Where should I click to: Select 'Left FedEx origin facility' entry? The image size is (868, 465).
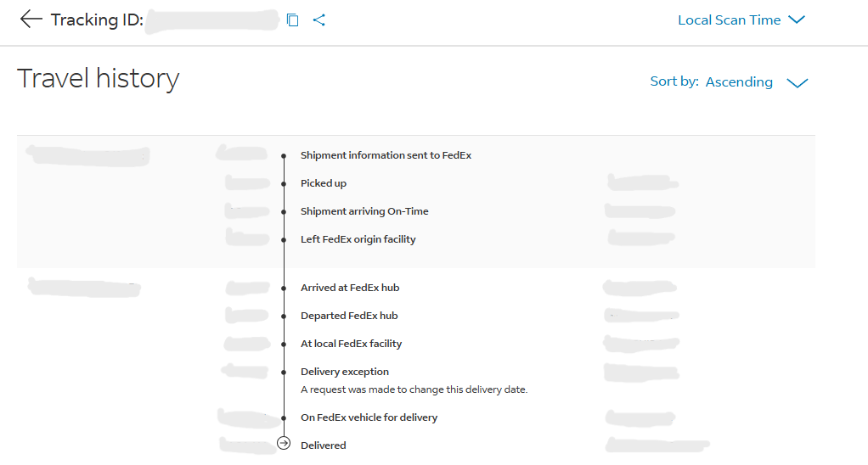point(358,239)
